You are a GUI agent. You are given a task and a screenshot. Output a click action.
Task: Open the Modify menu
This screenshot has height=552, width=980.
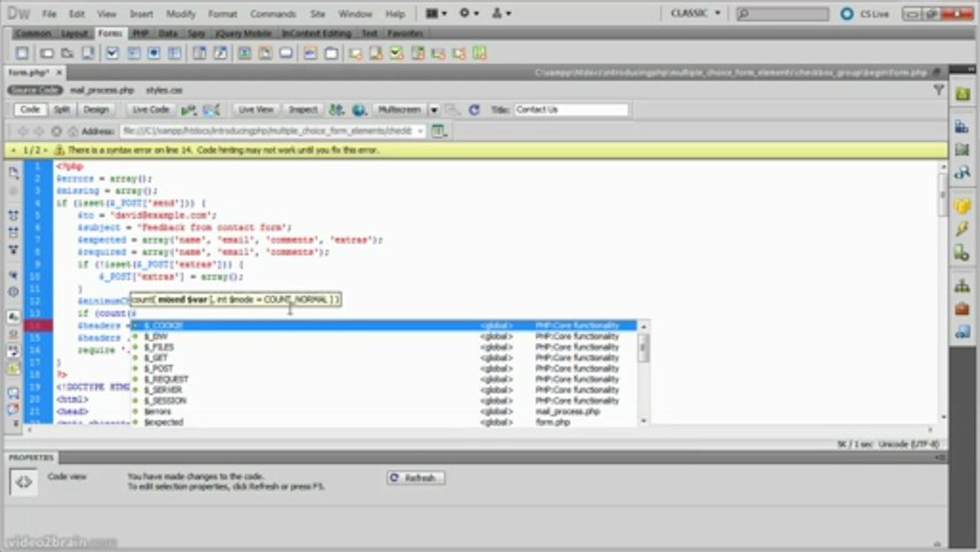point(181,14)
